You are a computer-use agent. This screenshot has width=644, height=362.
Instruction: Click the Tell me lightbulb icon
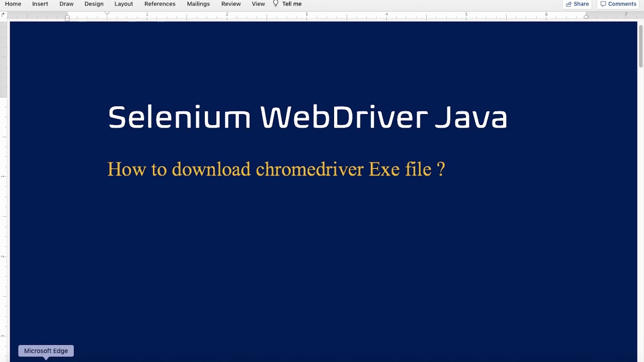click(x=276, y=4)
